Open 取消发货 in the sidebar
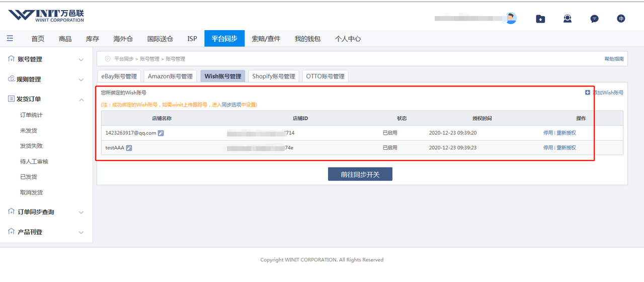The height and width of the screenshot is (282, 644). 31,193
